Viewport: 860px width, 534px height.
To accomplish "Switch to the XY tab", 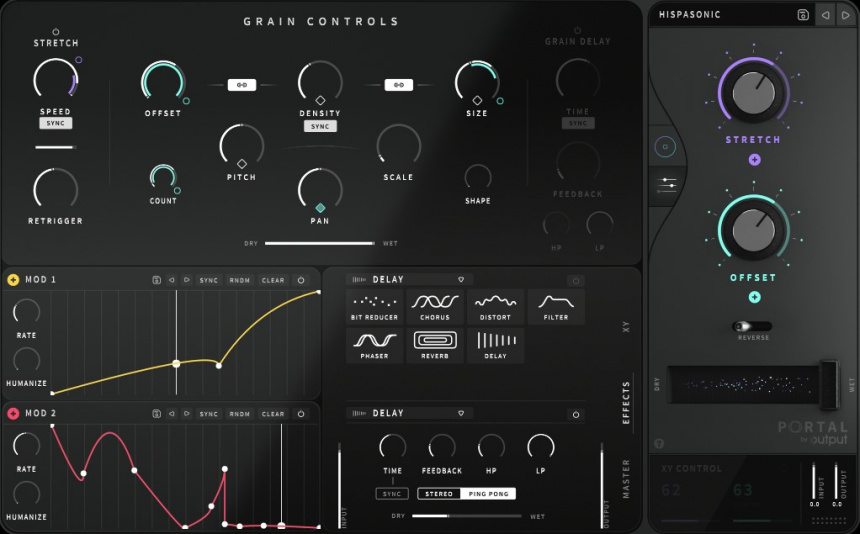I will 626,327.
